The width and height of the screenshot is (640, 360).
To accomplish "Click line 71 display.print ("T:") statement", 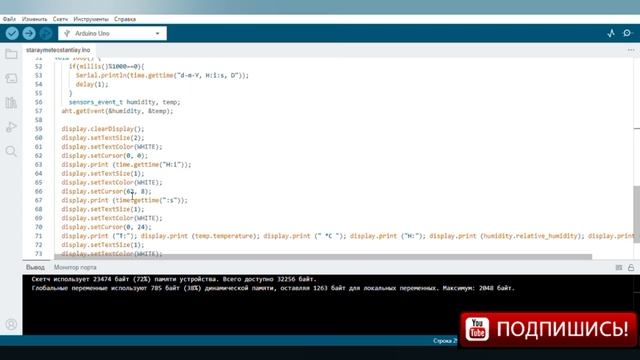I will (100, 236).
